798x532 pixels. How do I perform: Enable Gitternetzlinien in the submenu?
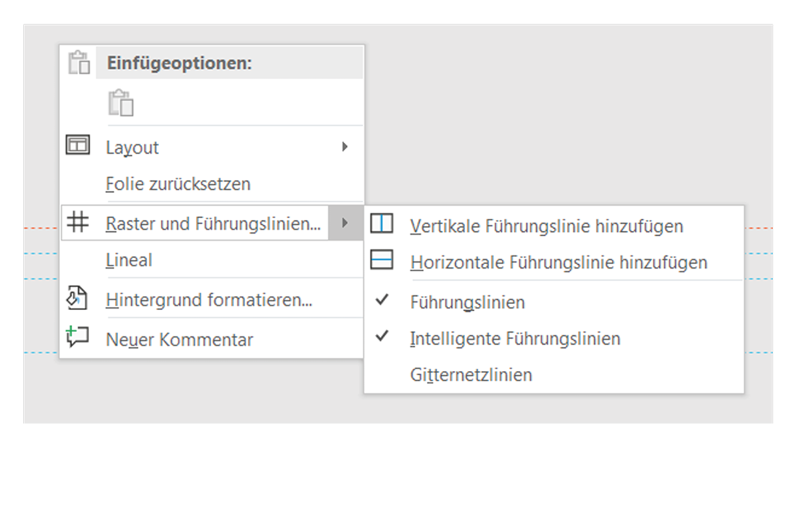tap(471, 375)
